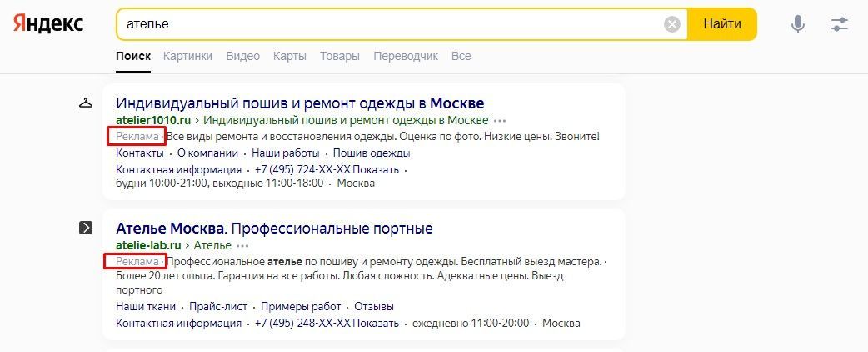The height and width of the screenshot is (352, 868).
Task: Click the Найти search button
Action: pyautogui.click(x=722, y=24)
